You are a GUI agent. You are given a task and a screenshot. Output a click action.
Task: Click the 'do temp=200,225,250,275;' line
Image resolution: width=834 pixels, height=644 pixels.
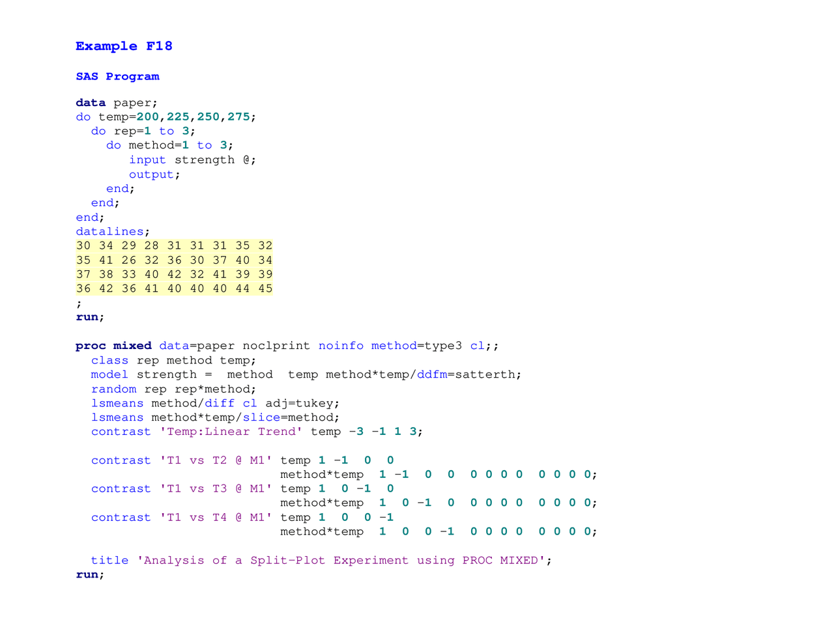165,117
